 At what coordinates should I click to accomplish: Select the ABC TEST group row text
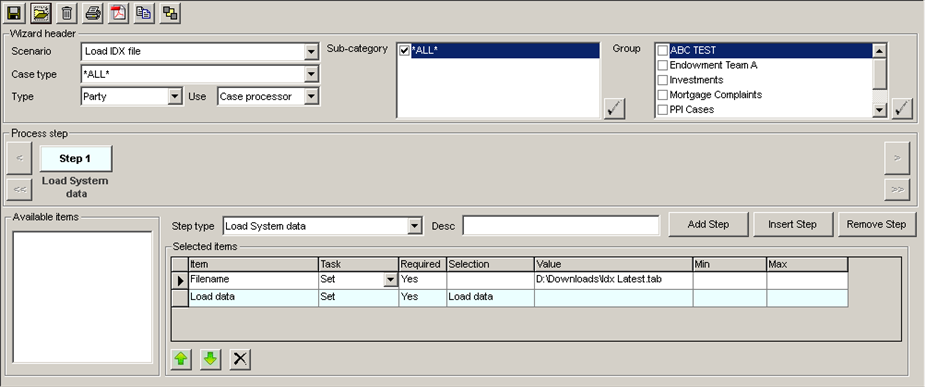693,51
